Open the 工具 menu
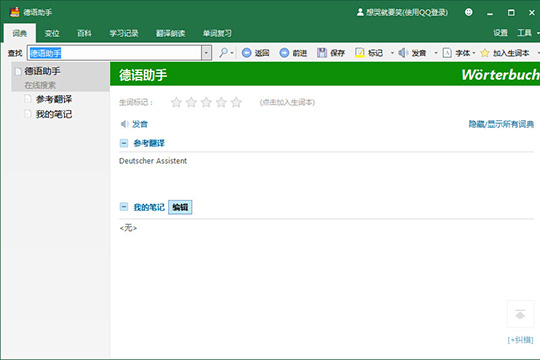Viewport: 540px width, 360px height. point(525,33)
